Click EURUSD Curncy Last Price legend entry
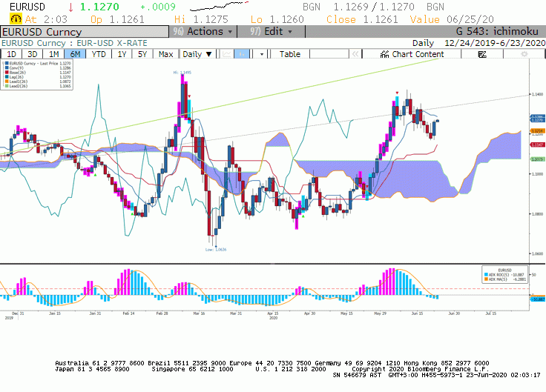The height and width of the screenshot is (392, 546). [x=38, y=63]
